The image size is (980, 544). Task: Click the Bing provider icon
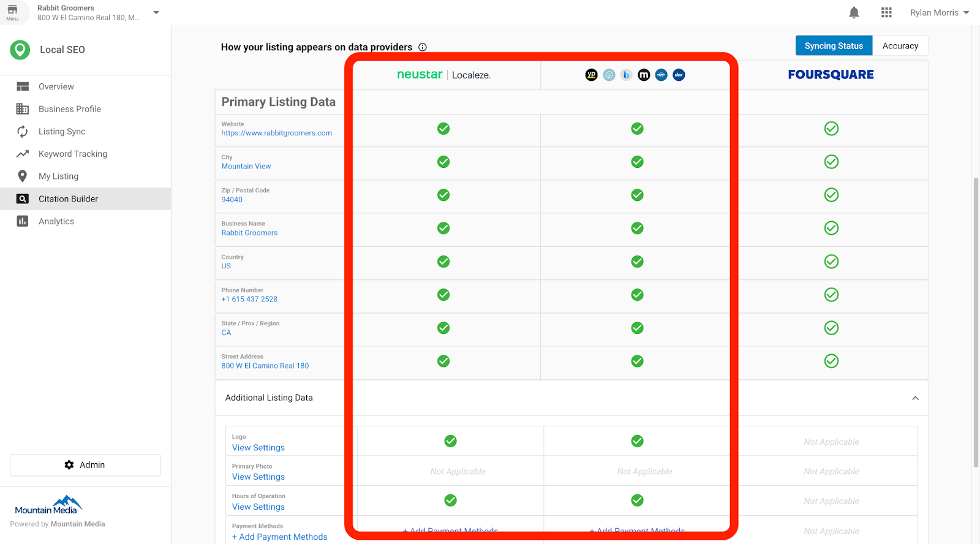point(626,75)
